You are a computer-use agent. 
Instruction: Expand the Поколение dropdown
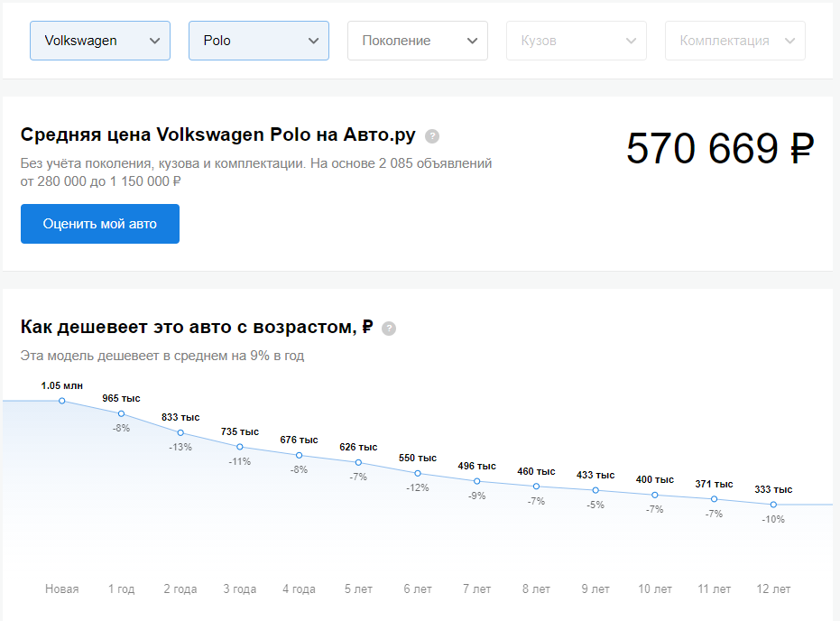point(418,41)
